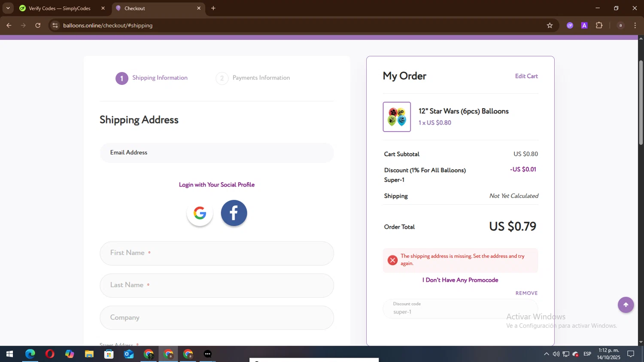Switch to the Checkout tab
644x362 pixels.
point(158,8)
